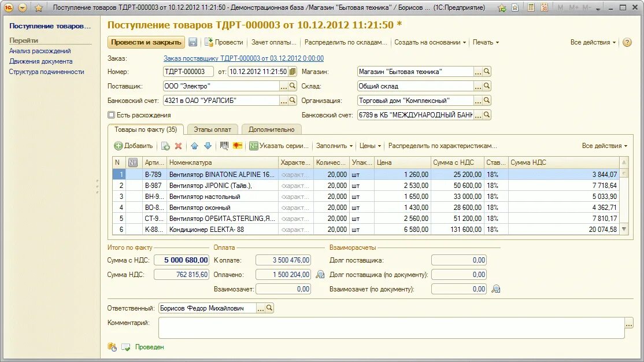Open the calendar icon in the title bar
This screenshot has width=644, height=362.
pyautogui.click(x=544, y=8)
